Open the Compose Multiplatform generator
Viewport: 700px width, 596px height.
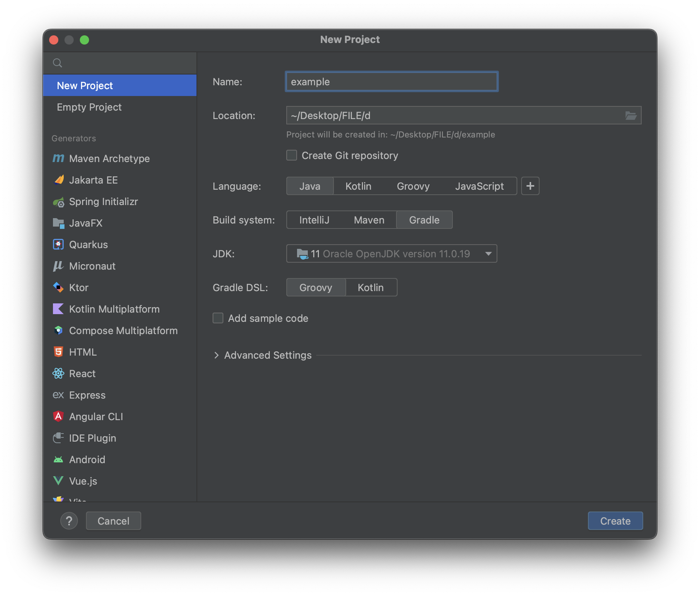click(120, 330)
